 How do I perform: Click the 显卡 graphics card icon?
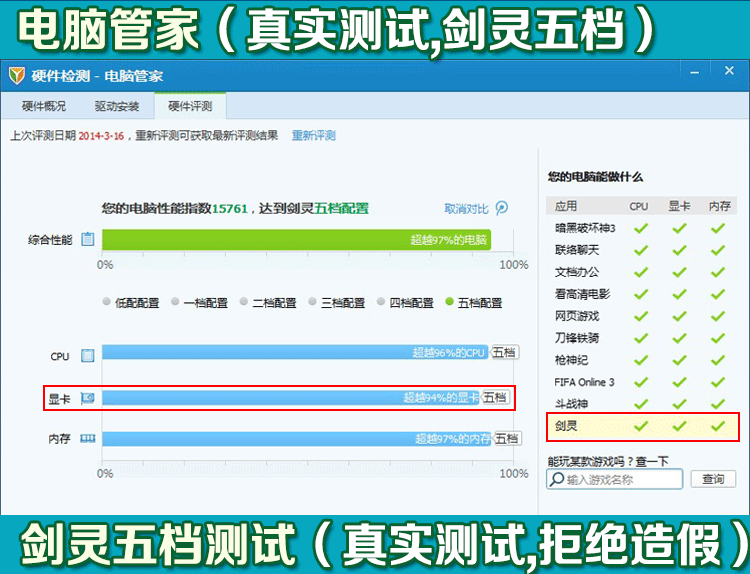point(88,398)
